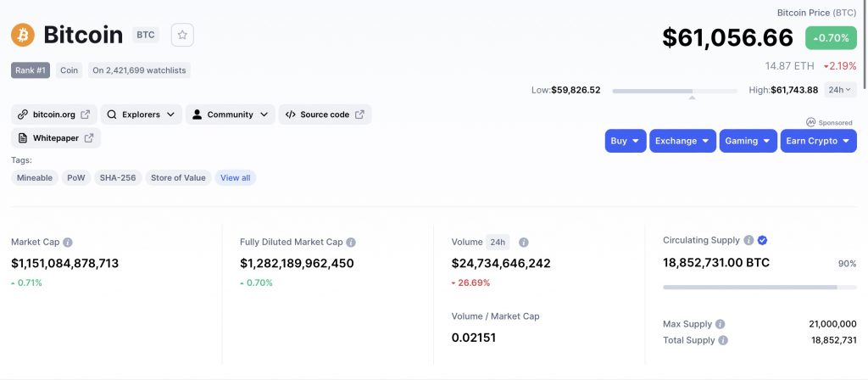Click the verified checkmark badge by Circulating Supply

click(763, 240)
